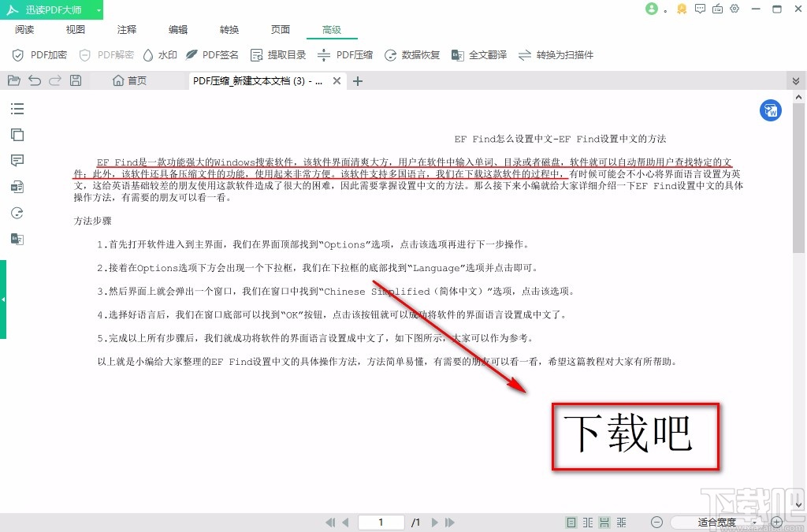This screenshot has height=532, width=807.
Task: Click the green user account avatar
Action: [x=652, y=9]
